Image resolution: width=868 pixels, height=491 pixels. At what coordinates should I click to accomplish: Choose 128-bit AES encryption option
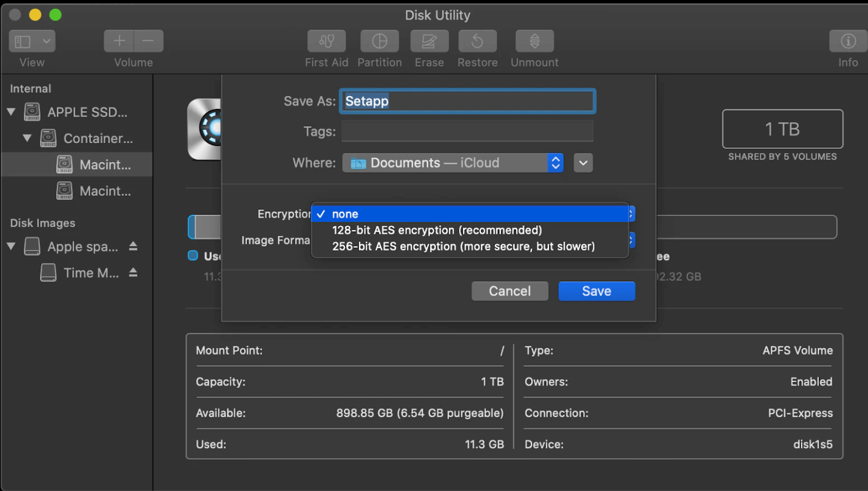[x=437, y=230]
